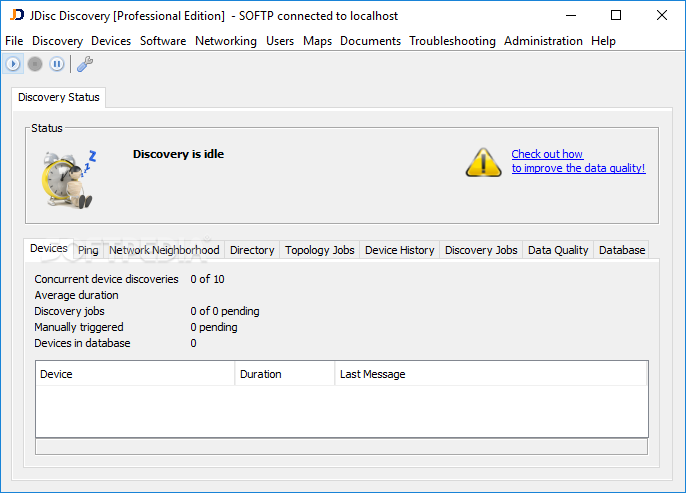Screen dimensions: 686x493
Task: Minimize the JDisc Discovery window
Action: [570, 15]
